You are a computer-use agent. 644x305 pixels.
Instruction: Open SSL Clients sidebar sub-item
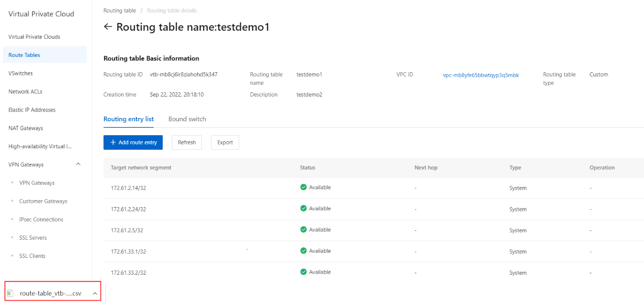pos(32,256)
